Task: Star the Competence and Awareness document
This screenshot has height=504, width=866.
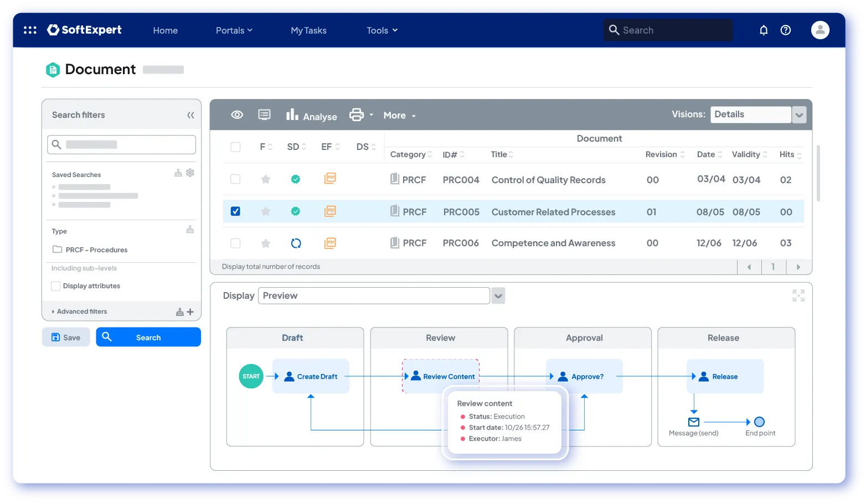Action: click(x=266, y=243)
